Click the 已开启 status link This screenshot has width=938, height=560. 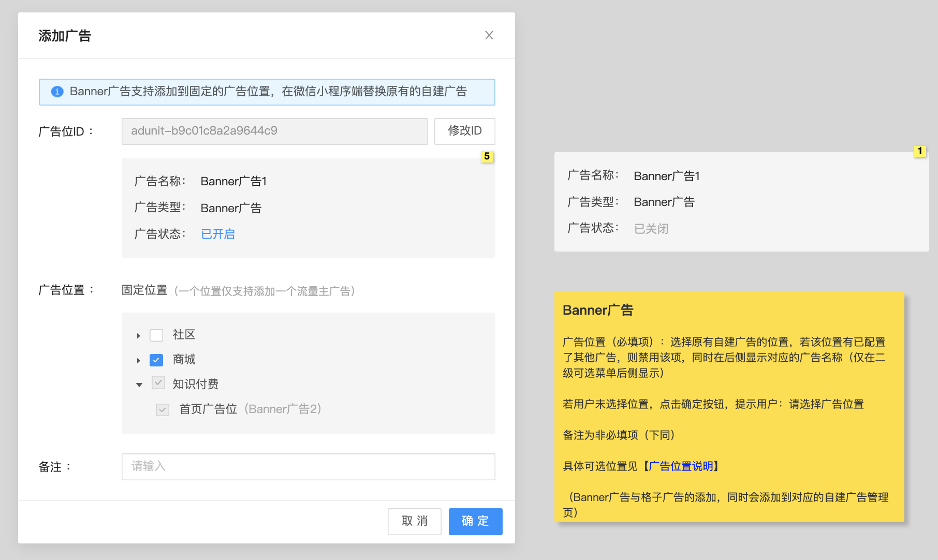tap(217, 234)
